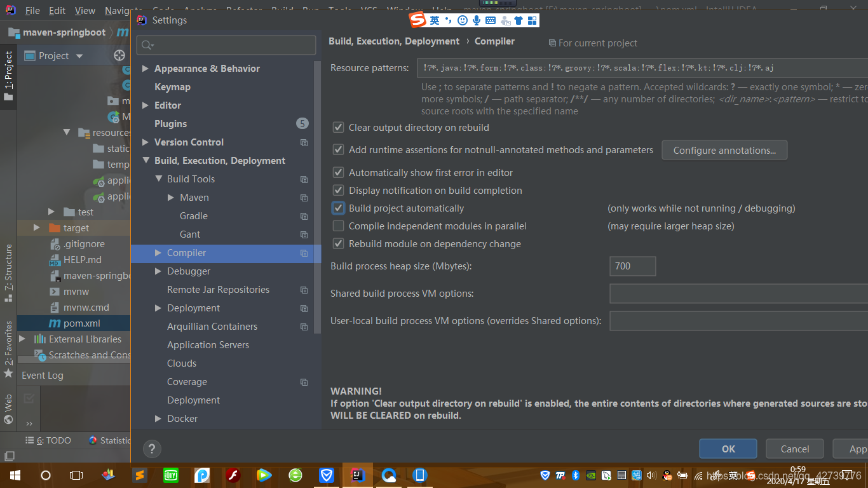Open the Edit menu in IntelliJ

57,11
